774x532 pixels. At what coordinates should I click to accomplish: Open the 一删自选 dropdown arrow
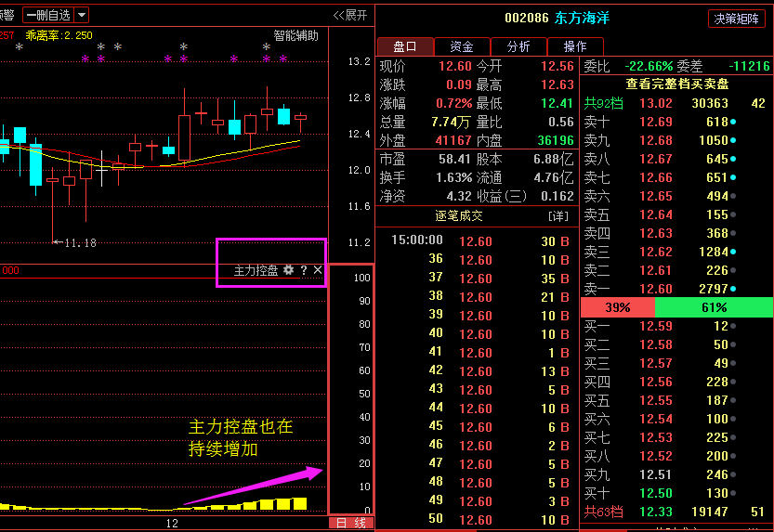pyautogui.click(x=82, y=15)
